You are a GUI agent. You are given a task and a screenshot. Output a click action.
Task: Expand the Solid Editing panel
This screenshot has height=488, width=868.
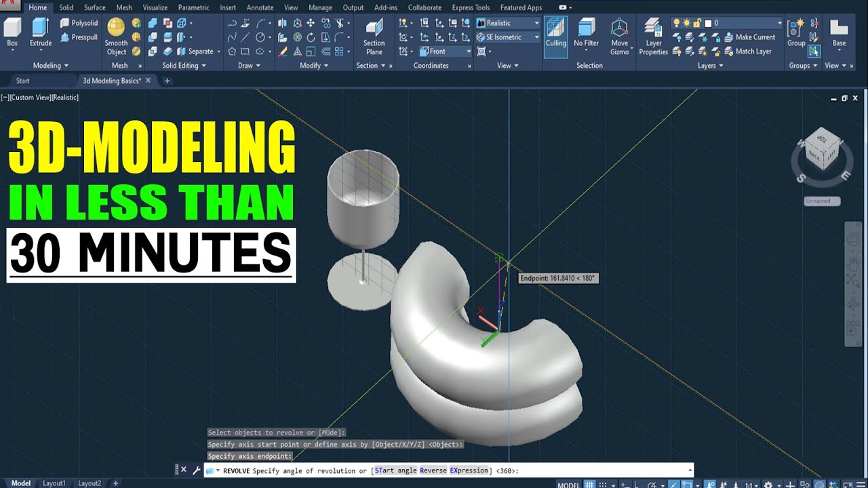183,66
